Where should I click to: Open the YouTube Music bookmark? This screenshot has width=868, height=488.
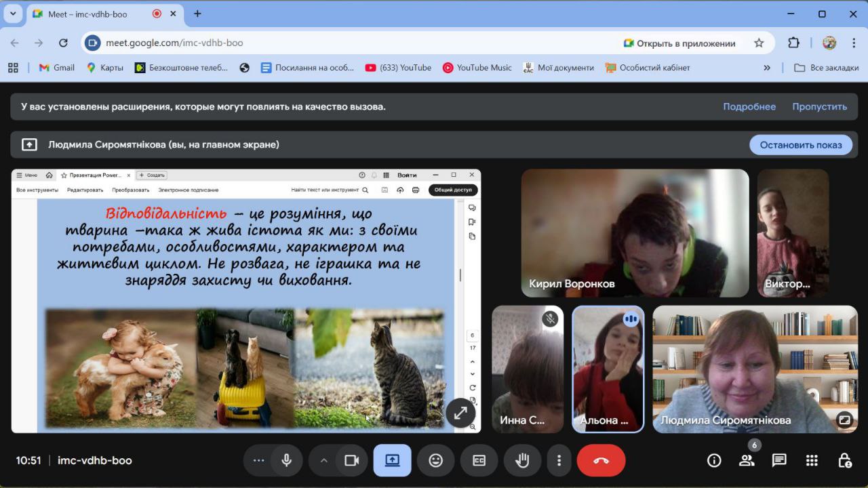pos(477,68)
